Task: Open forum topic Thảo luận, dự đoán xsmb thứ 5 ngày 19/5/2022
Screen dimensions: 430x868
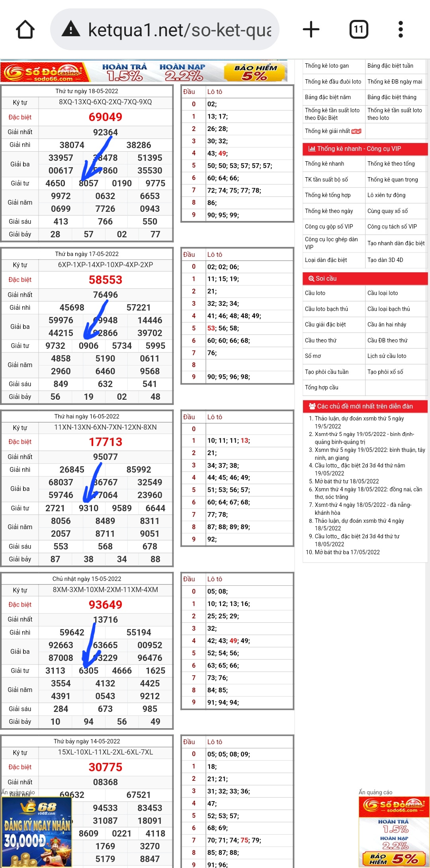Action: (x=359, y=422)
